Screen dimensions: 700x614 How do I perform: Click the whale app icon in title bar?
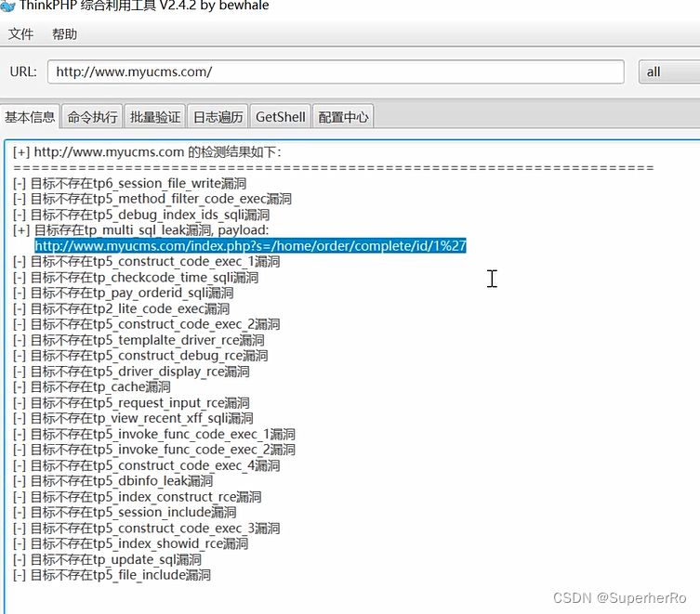point(7,7)
